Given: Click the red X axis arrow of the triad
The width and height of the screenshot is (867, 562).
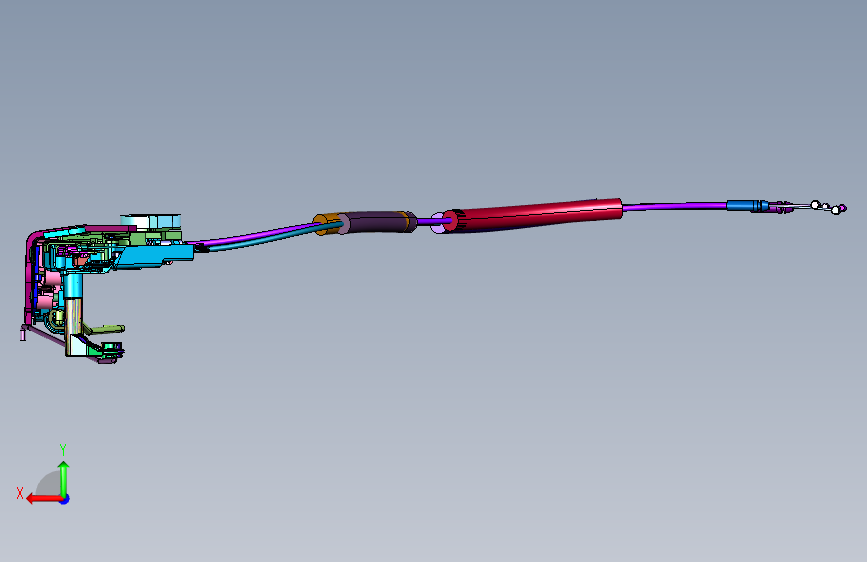Looking at the screenshot, I should (44, 499).
